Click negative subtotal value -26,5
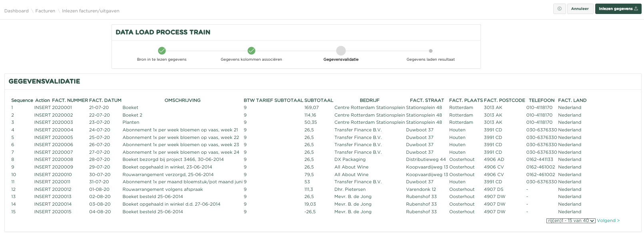Screen dimensions: 644x238 pyautogui.click(x=310, y=212)
